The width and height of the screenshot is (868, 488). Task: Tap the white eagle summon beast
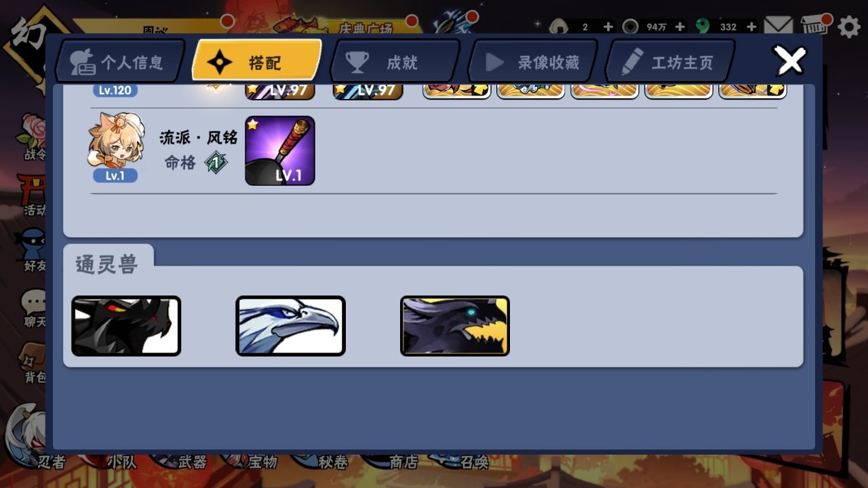[x=290, y=326]
